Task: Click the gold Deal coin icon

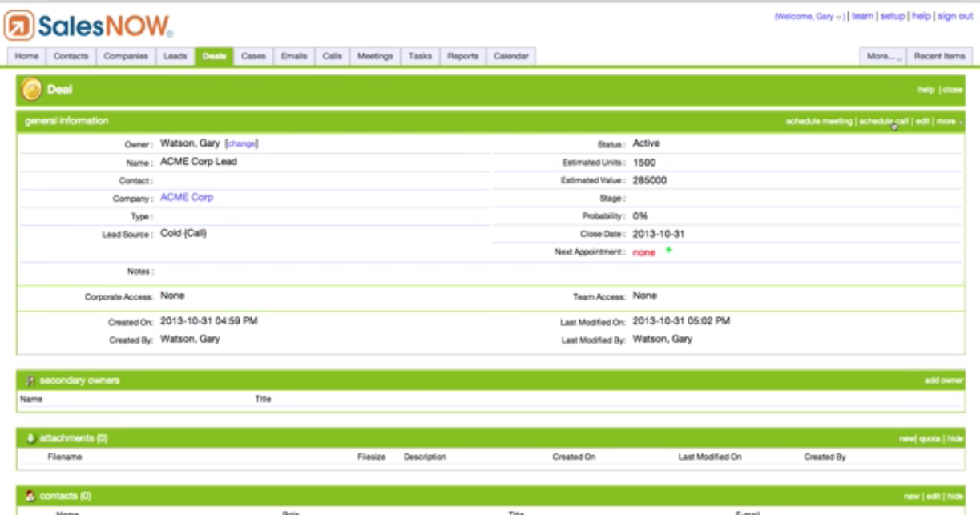Action: click(32, 90)
